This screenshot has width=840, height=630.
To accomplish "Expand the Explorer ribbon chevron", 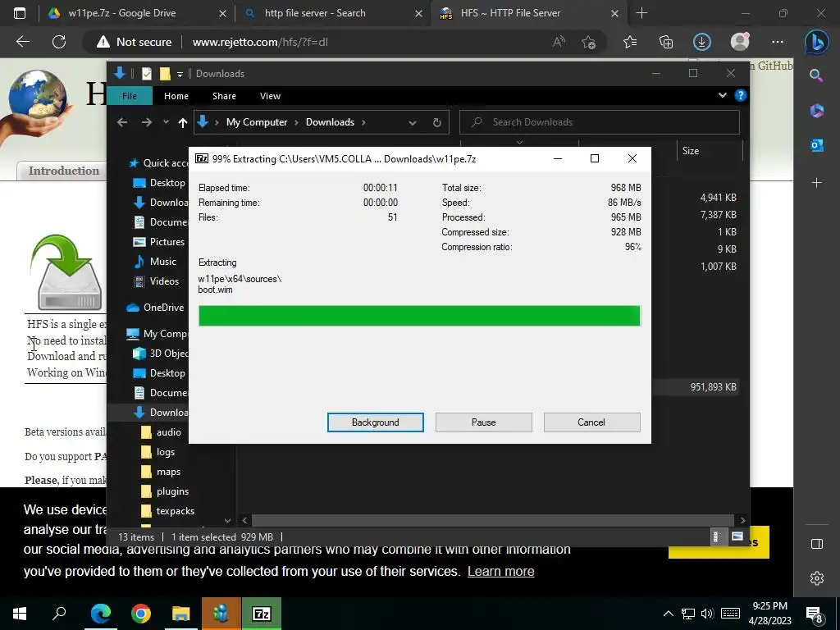I will [722, 95].
